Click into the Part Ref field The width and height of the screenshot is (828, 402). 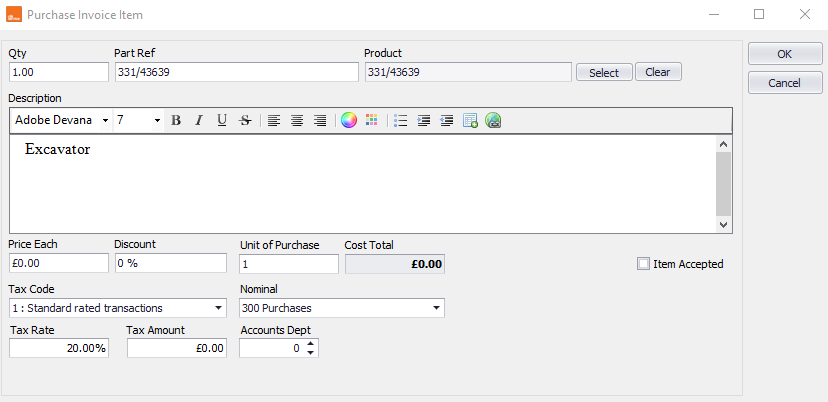coord(237,72)
